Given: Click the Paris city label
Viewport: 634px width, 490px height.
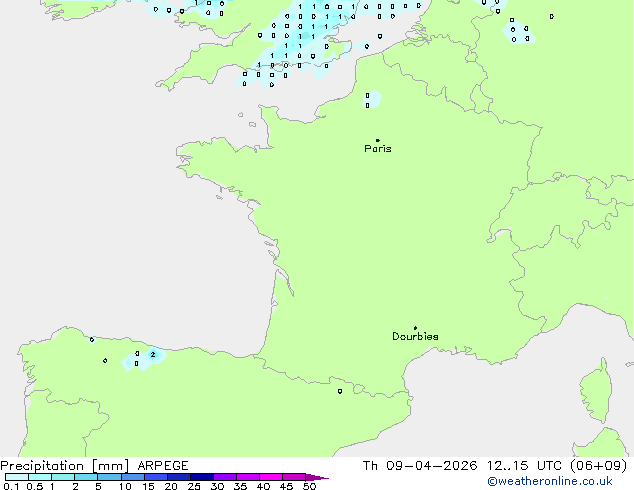Looking at the screenshot, I should [x=378, y=149].
